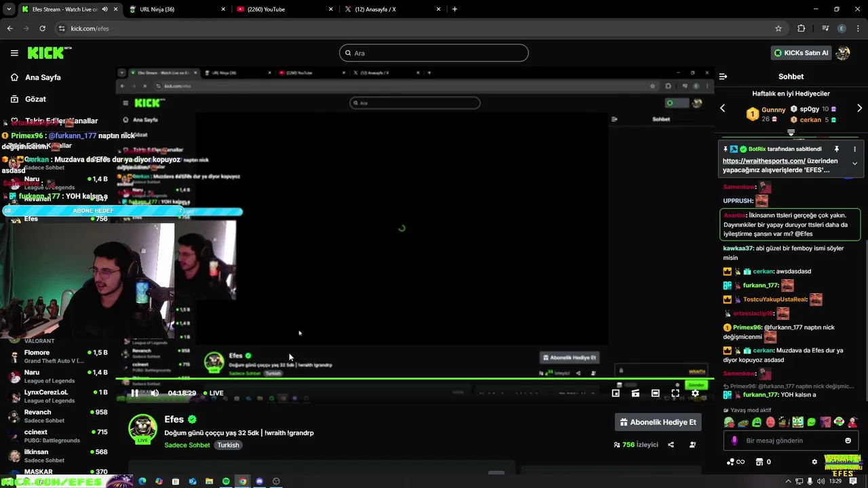Open Chrome extensions puzzle icon

(801, 28)
